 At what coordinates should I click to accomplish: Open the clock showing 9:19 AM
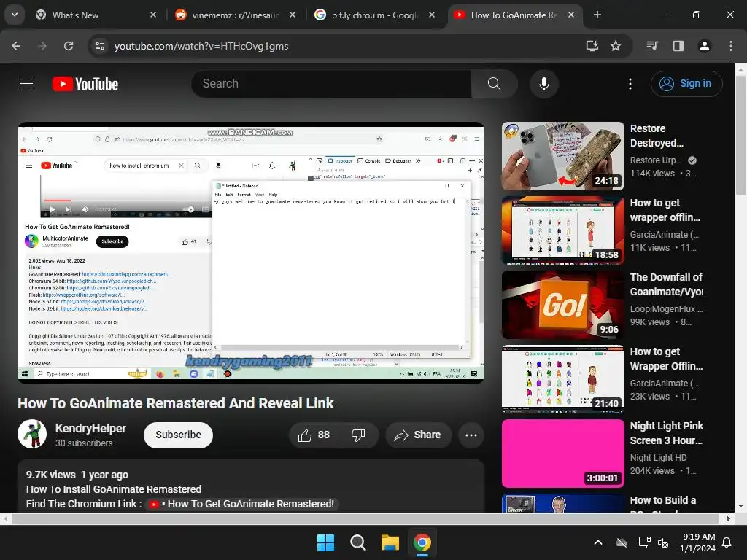(697, 542)
